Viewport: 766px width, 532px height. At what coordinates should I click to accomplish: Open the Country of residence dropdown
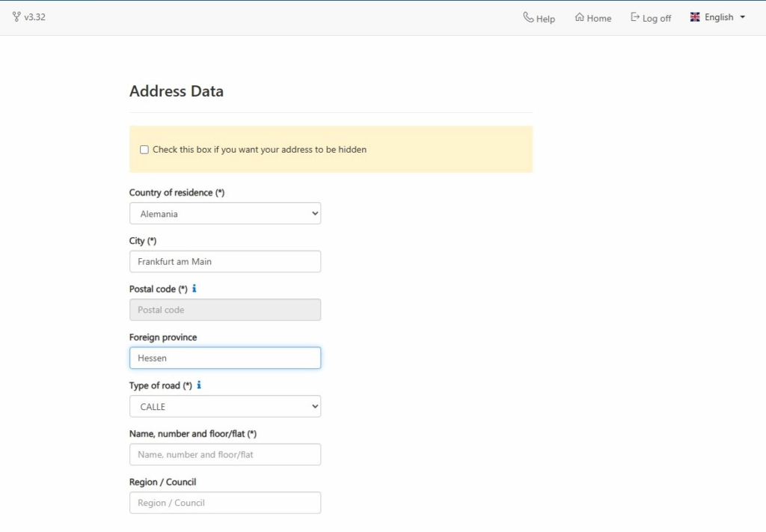(x=224, y=213)
